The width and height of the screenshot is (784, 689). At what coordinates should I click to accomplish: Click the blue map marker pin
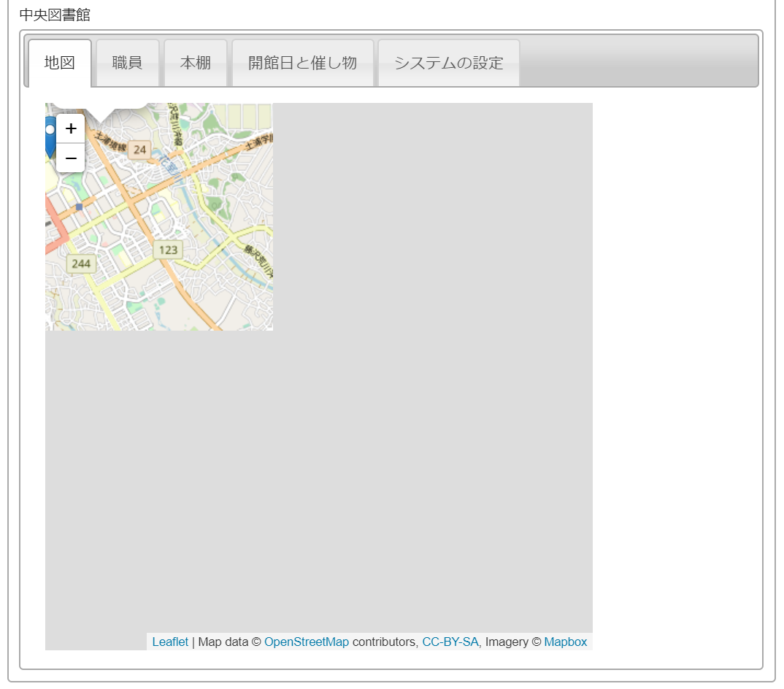[x=50, y=137]
